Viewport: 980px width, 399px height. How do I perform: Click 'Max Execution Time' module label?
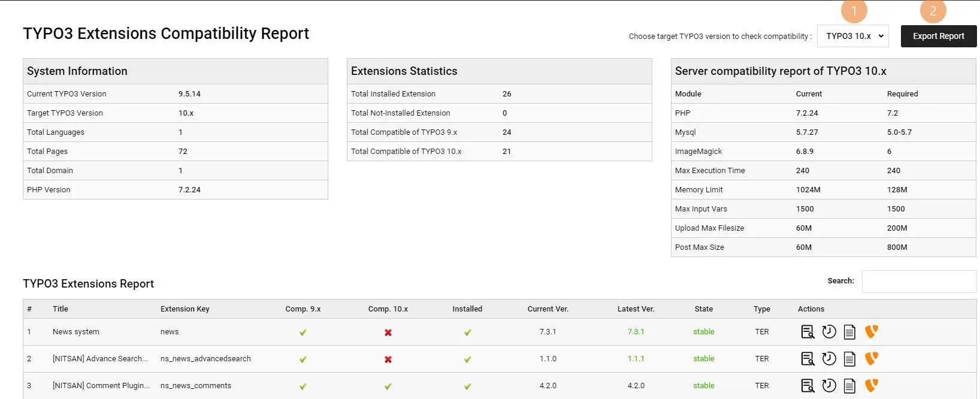[x=710, y=171]
